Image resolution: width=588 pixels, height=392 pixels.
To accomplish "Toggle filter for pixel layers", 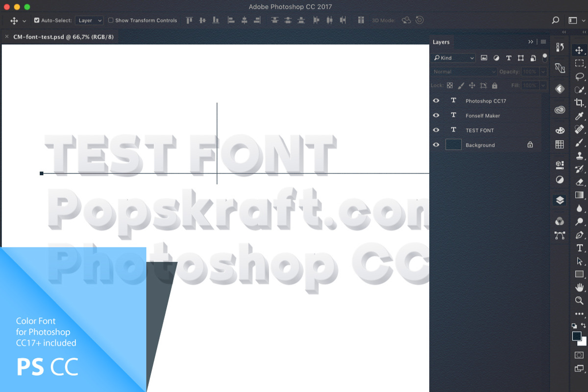I will tap(484, 58).
